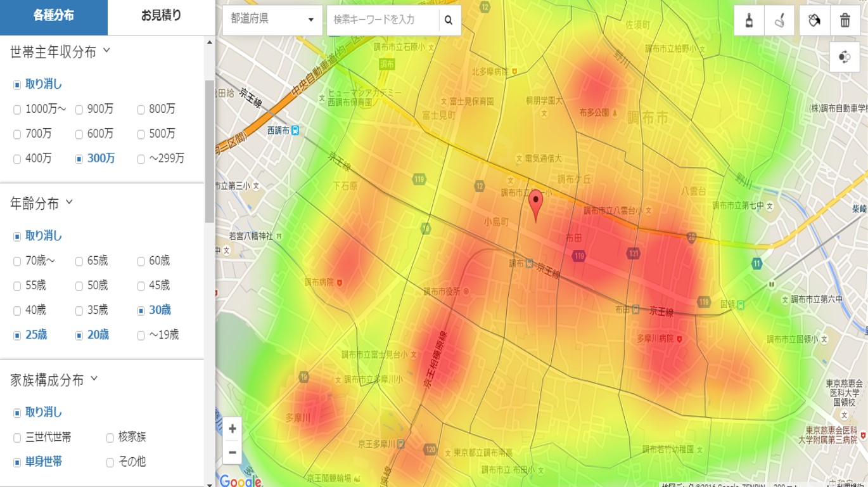The height and width of the screenshot is (487, 868).
Task: Click the 調布ケ丘 map label
Action: point(574,179)
